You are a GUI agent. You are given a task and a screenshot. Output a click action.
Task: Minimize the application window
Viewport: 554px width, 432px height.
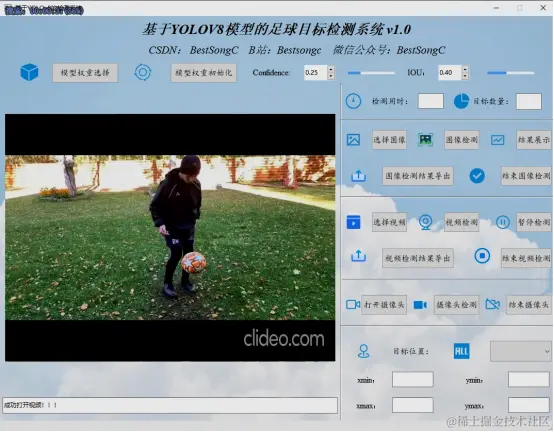coord(496,8)
